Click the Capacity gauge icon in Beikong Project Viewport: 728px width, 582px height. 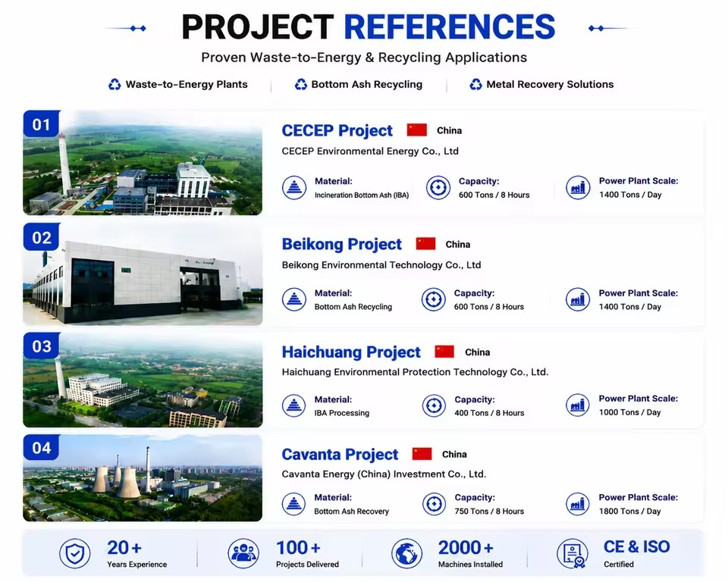pyautogui.click(x=433, y=299)
